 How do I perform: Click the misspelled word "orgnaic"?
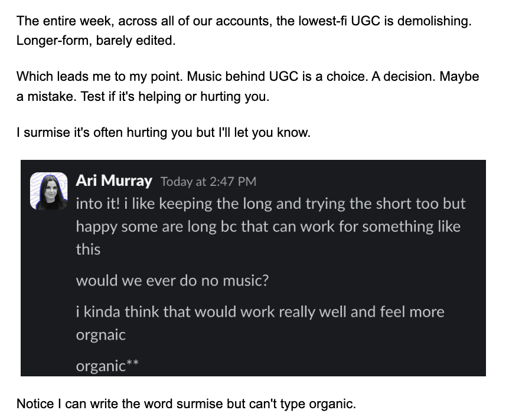tap(100, 335)
